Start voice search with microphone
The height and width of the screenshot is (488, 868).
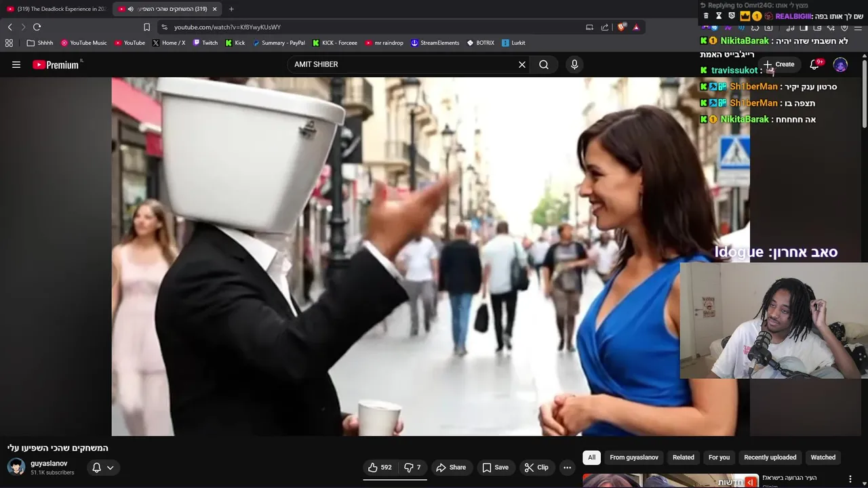pyautogui.click(x=574, y=64)
